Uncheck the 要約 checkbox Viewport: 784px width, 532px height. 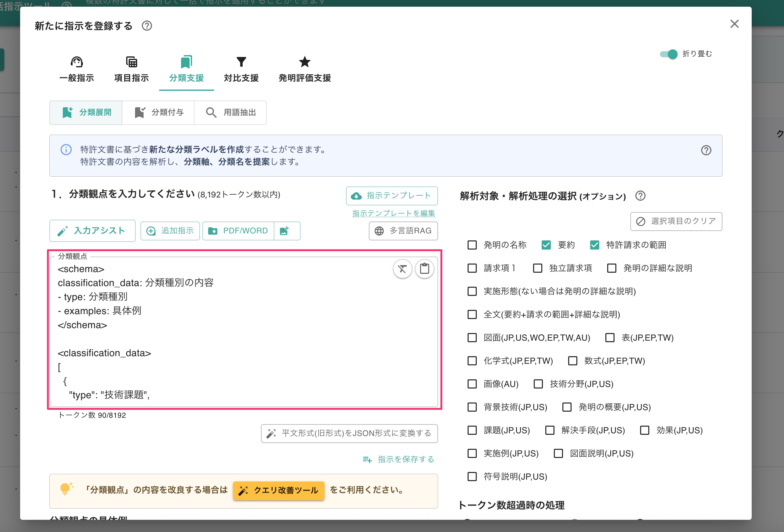pos(546,245)
